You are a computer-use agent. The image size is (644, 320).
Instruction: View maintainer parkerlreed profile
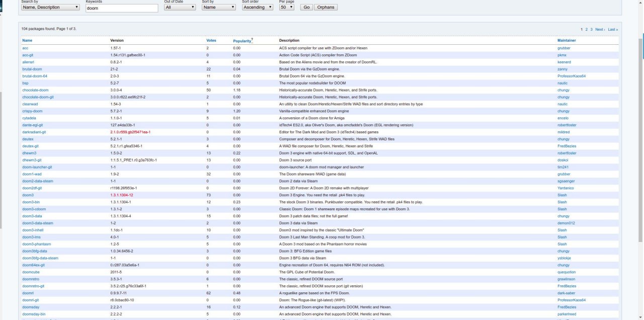(567, 314)
